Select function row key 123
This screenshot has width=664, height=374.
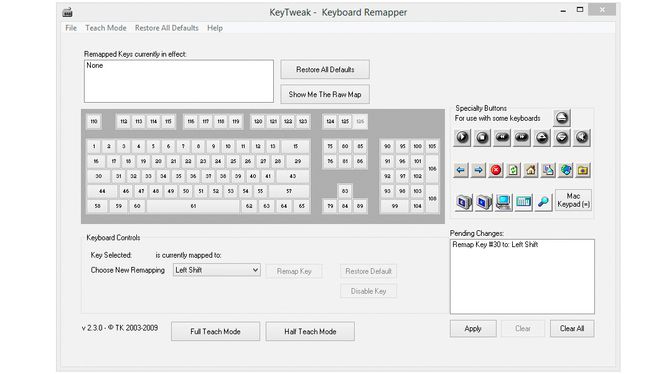[303, 122]
